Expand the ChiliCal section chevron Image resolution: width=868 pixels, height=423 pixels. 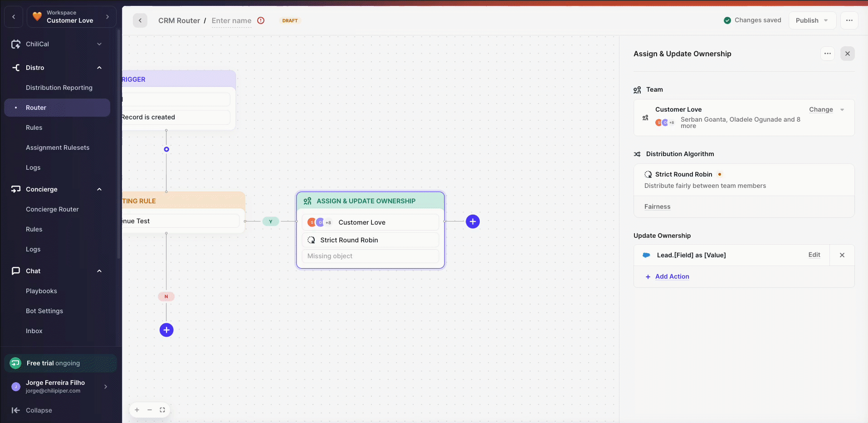[x=99, y=44]
